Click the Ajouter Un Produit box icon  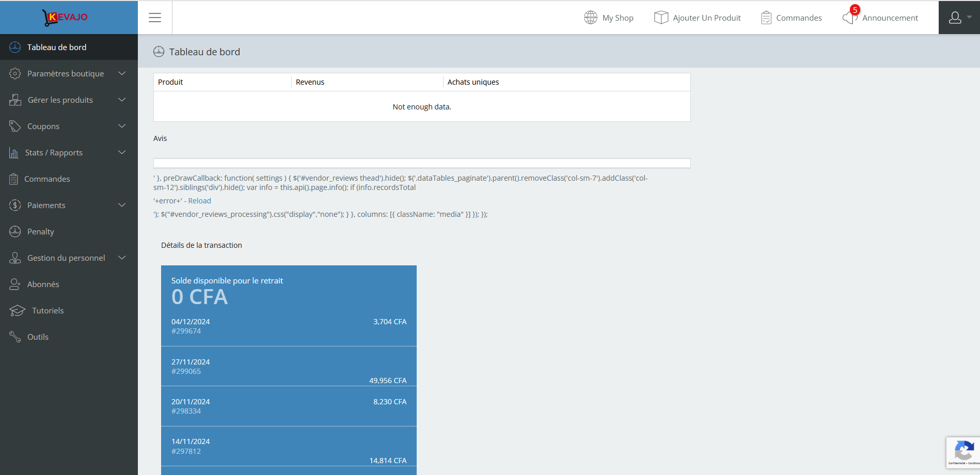point(661,18)
